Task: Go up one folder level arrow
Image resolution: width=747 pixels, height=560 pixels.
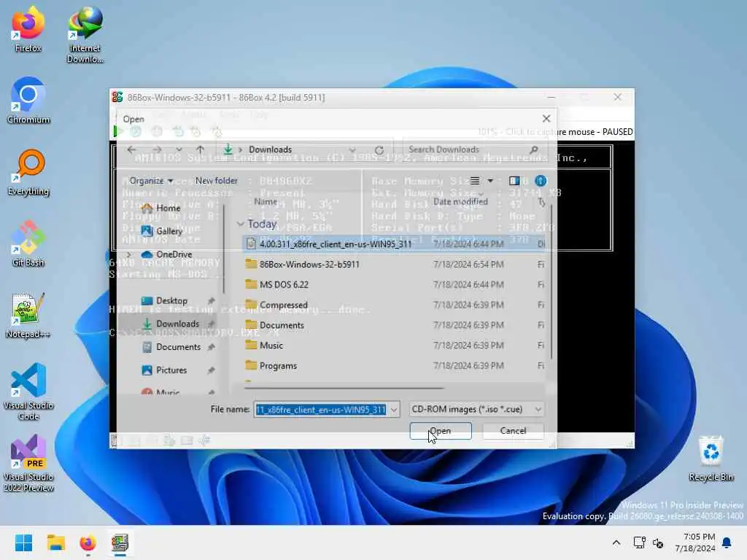Action: 200,149
